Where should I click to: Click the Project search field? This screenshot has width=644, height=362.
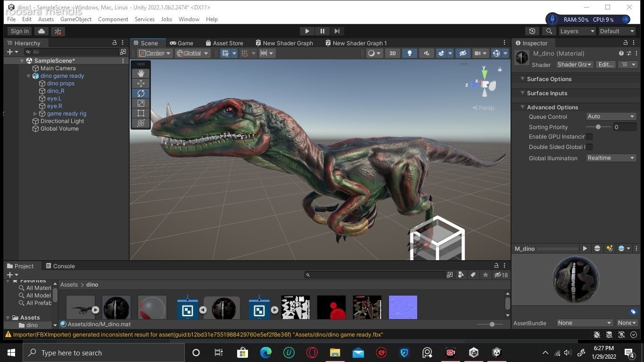[x=375, y=275]
